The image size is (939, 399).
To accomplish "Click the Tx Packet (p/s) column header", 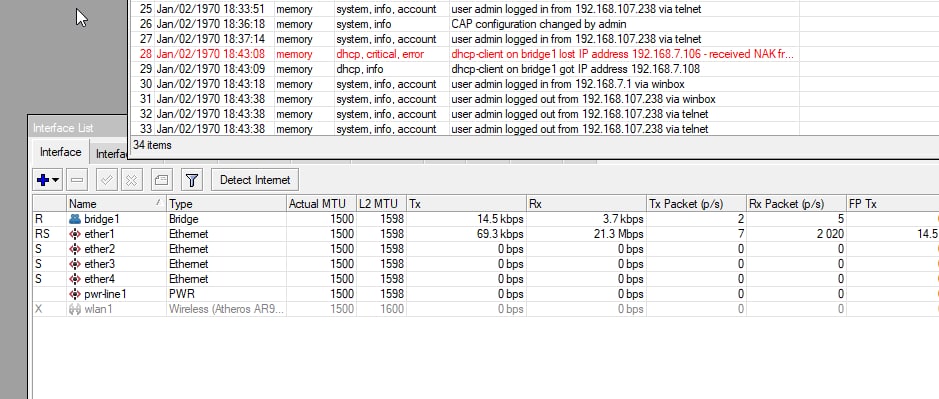I will (x=696, y=204).
